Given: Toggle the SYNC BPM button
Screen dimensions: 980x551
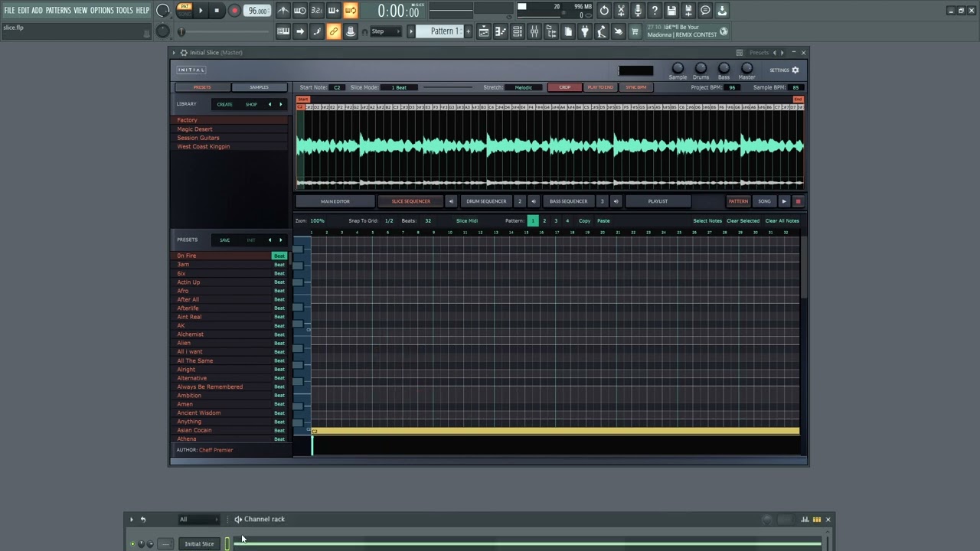Looking at the screenshot, I should click(x=636, y=87).
